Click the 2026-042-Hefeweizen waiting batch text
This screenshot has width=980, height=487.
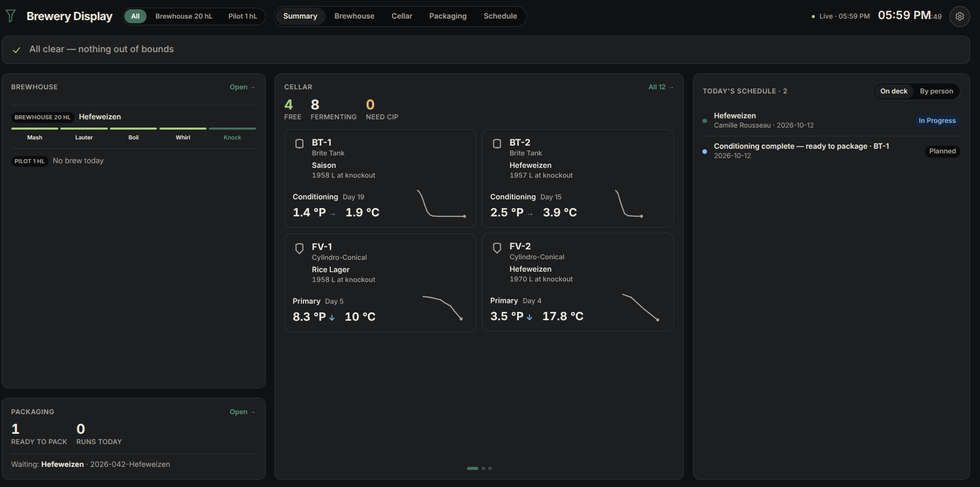click(x=130, y=465)
